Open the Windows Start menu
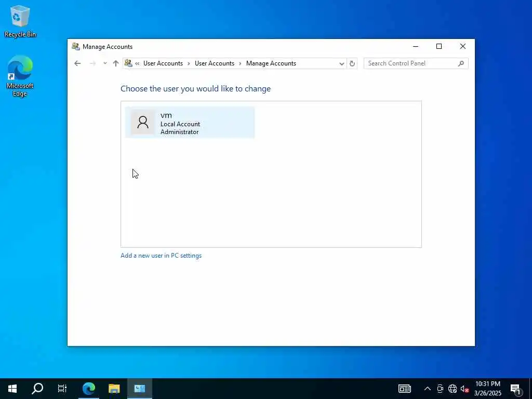Screen dimensions: 532x399 12,389
